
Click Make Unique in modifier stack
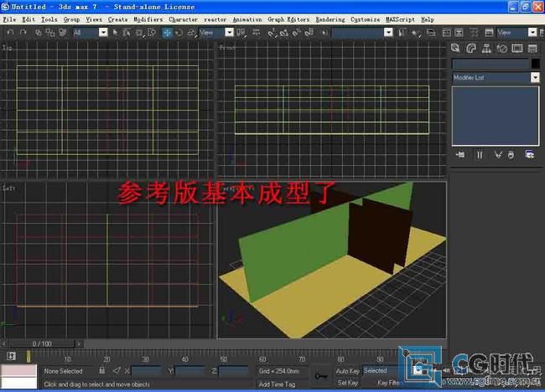498,154
